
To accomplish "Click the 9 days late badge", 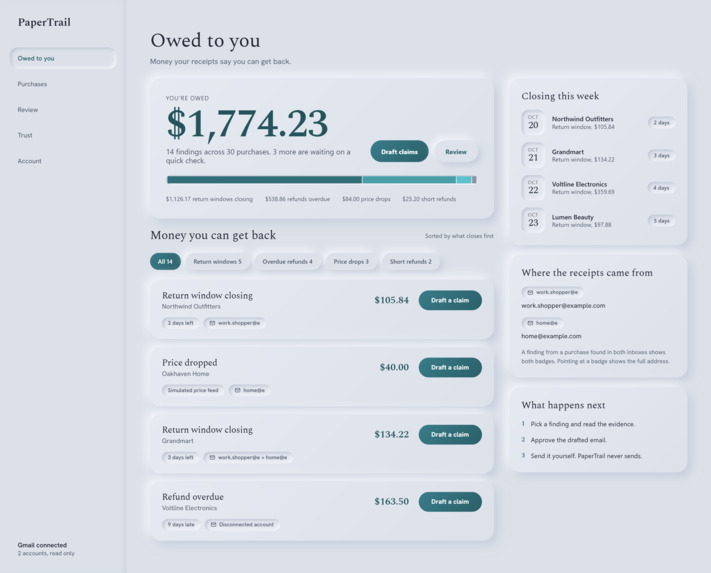I will click(x=181, y=524).
